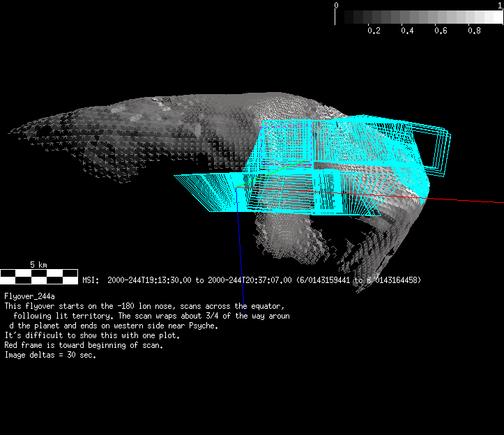Click the clock count range in parentheses
The image size is (504, 435).
[x=358, y=280]
